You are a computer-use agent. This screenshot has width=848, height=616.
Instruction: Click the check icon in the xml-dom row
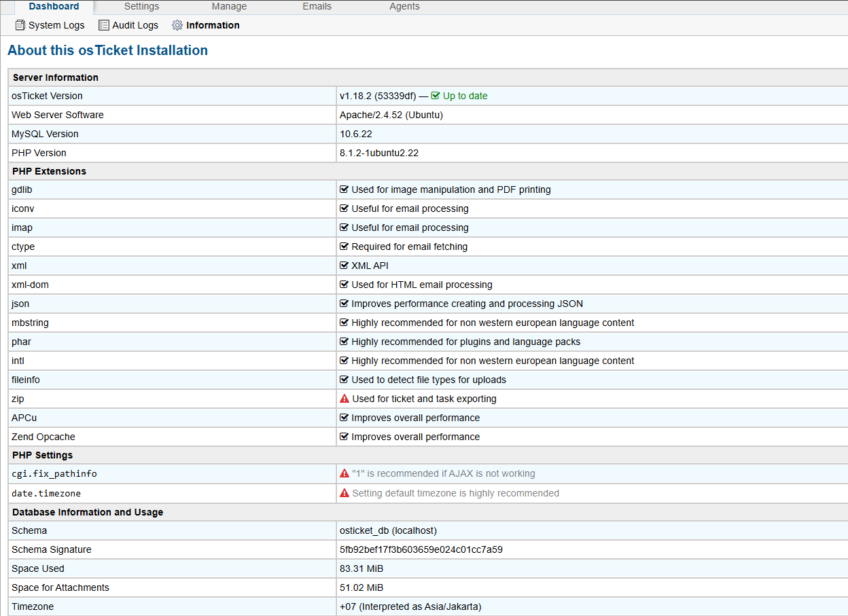click(x=344, y=285)
